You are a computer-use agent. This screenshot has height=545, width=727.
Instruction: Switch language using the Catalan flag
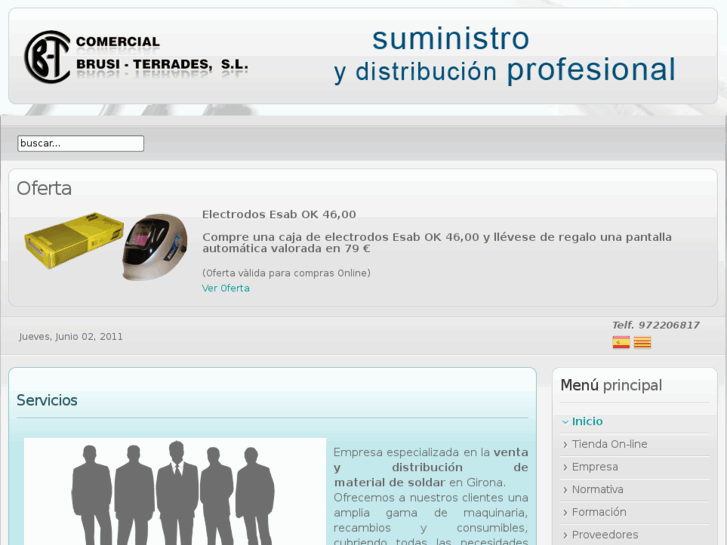[x=642, y=342]
